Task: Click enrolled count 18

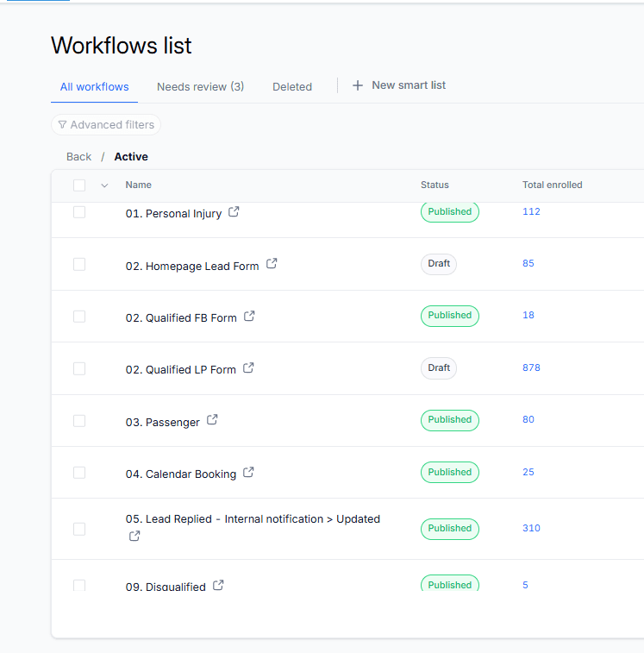Action: 528,315
